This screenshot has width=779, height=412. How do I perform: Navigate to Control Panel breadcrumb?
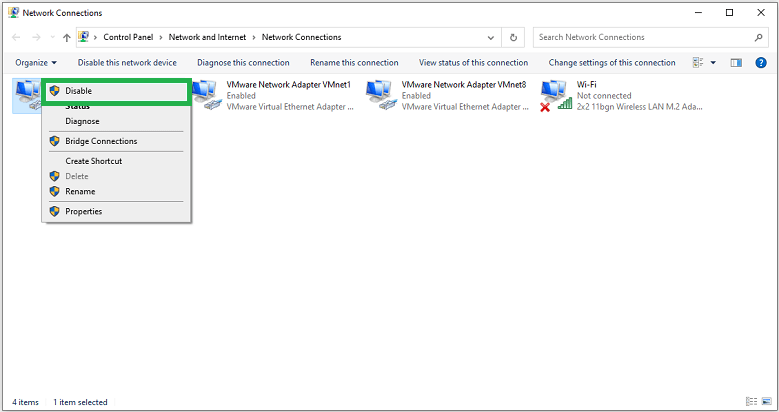click(x=128, y=37)
